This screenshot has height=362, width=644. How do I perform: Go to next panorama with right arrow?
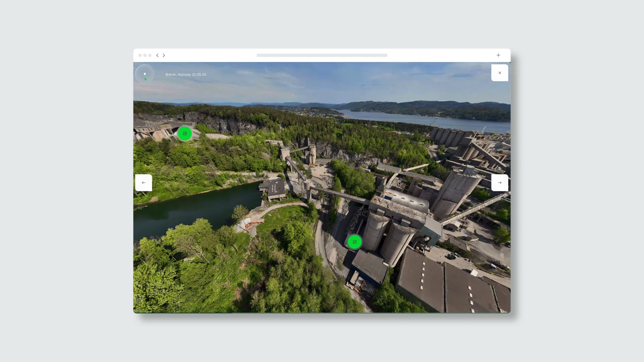(x=499, y=183)
